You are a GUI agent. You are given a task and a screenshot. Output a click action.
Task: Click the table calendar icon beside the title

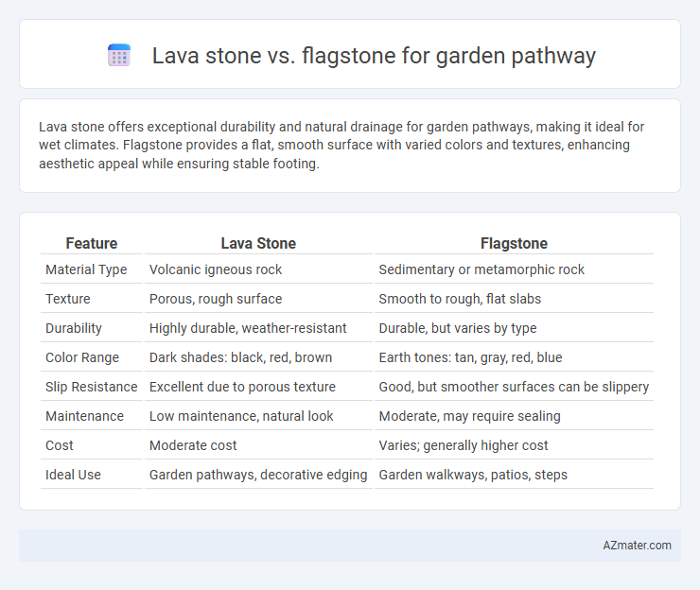click(119, 56)
